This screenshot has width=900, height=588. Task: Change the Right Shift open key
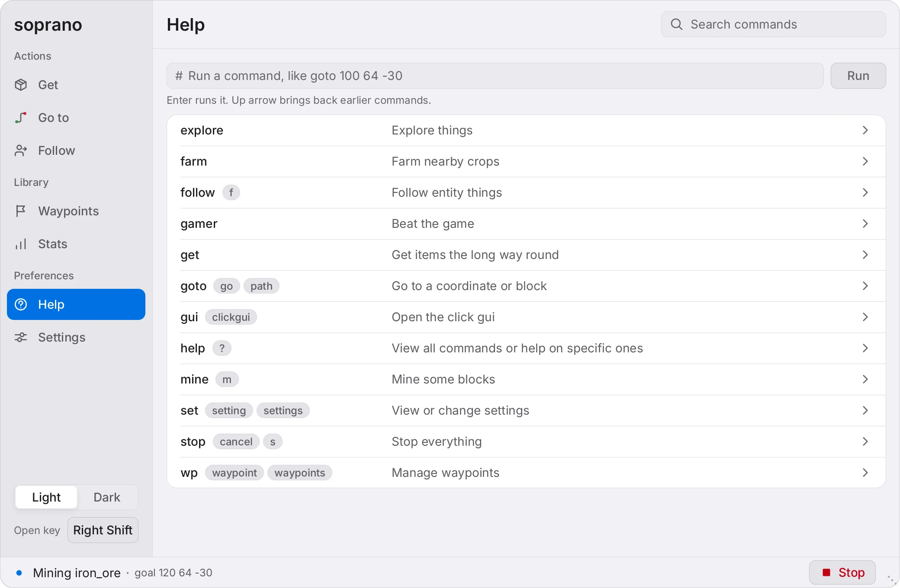click(x=103, y=530)
